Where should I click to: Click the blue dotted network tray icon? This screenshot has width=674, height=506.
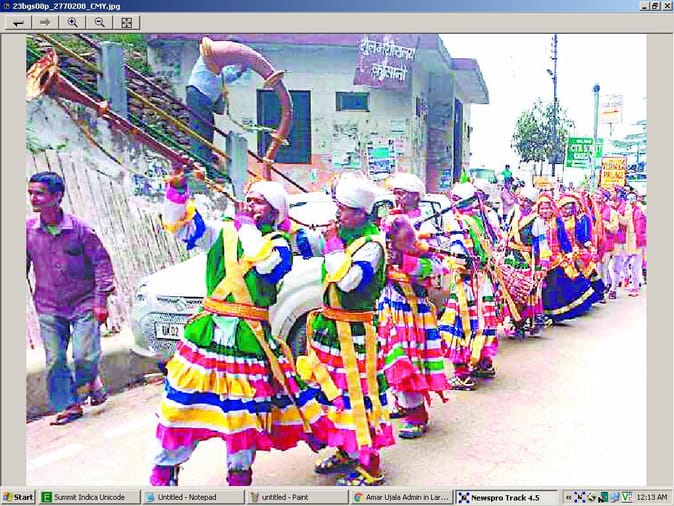[x=580, y=497]
